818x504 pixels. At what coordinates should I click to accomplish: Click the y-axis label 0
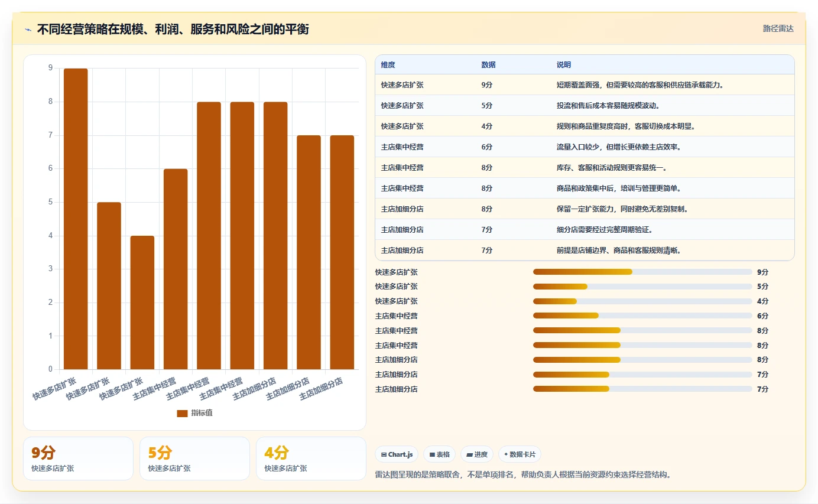[50, 369]
